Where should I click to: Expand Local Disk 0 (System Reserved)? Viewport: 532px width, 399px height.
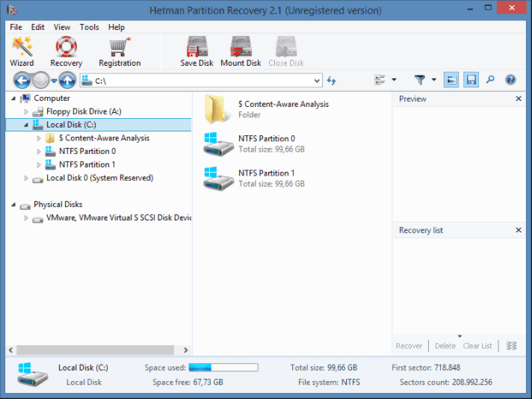click(26, 178)
